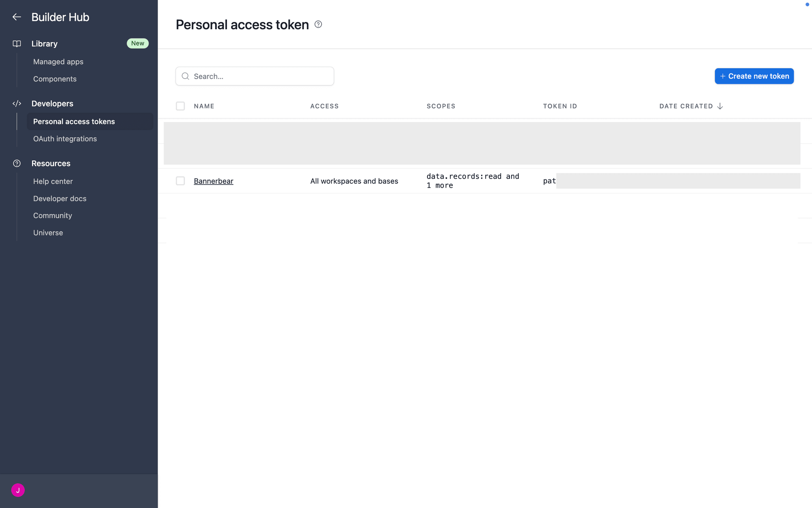Open the Bannerbear token details
Viewport: 812px width, 508px height.
214,181
